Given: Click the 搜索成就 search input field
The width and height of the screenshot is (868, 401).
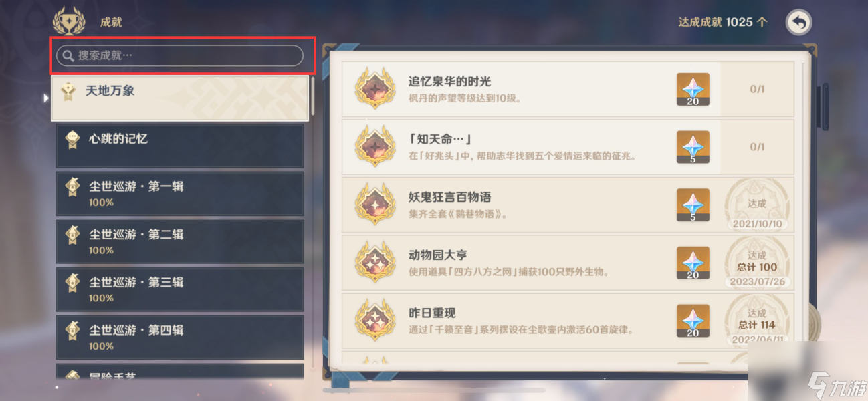Looking at the screenshot, I should pos(180,55).
